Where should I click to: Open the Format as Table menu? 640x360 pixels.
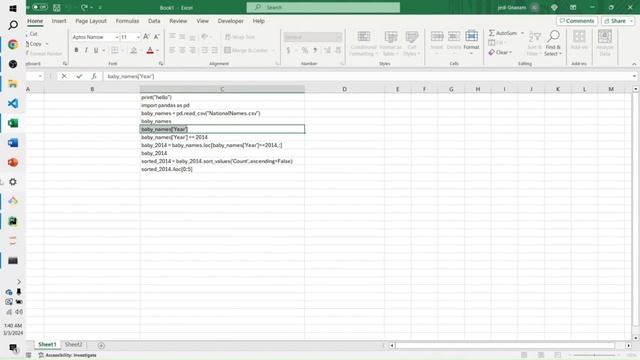[x=391, y=43]
